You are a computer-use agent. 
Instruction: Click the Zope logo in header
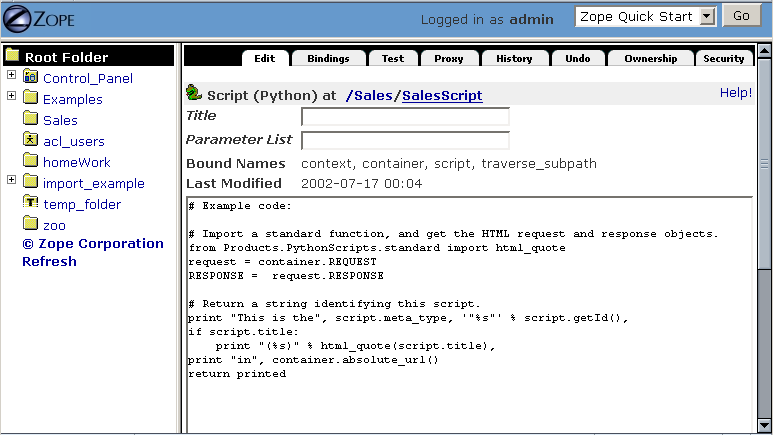point(38,19)
